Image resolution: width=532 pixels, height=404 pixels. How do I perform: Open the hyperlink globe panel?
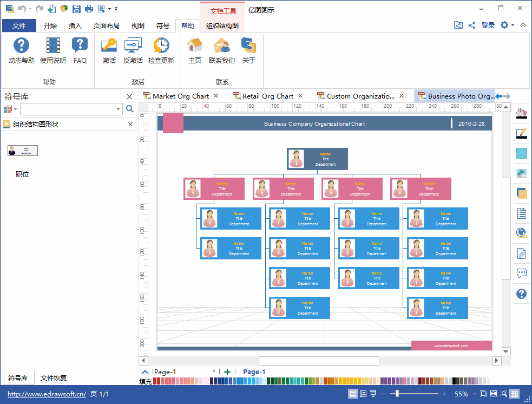coord(522,233)
